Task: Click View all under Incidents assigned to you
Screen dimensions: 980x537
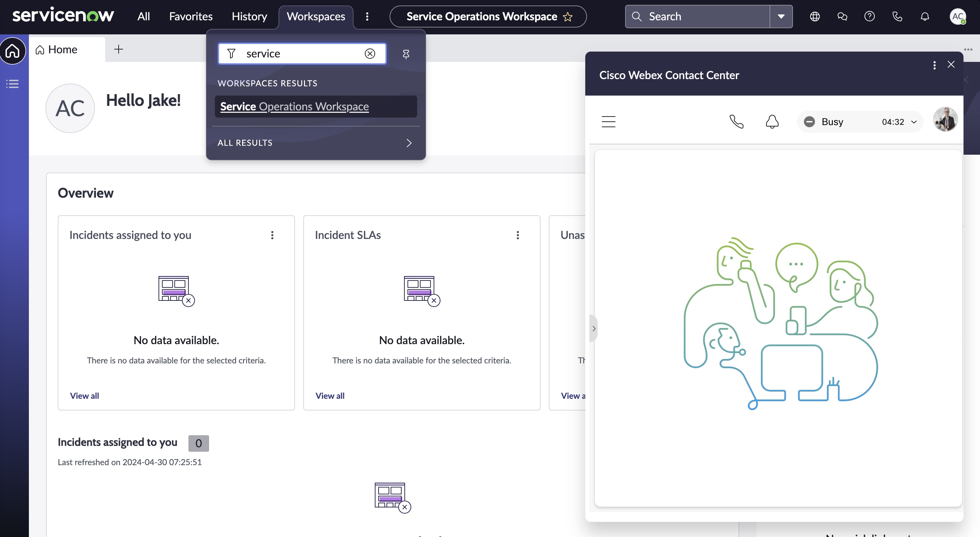Action: [84, 395]
